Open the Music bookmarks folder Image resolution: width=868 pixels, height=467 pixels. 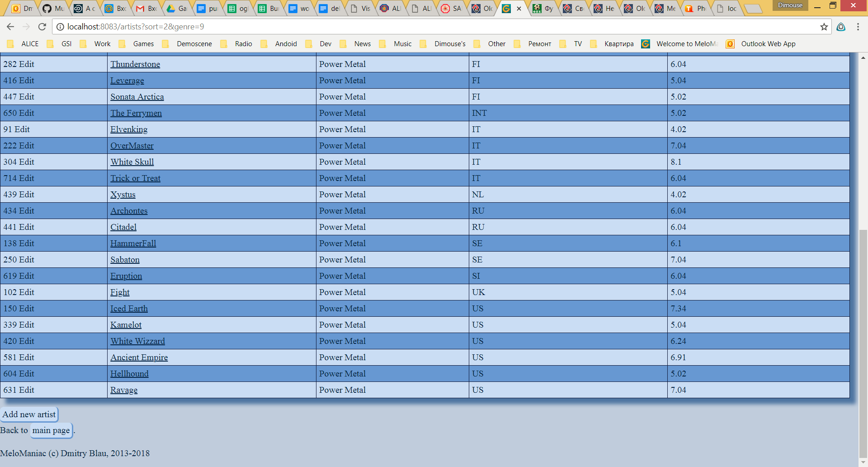(x=395, y=44)
